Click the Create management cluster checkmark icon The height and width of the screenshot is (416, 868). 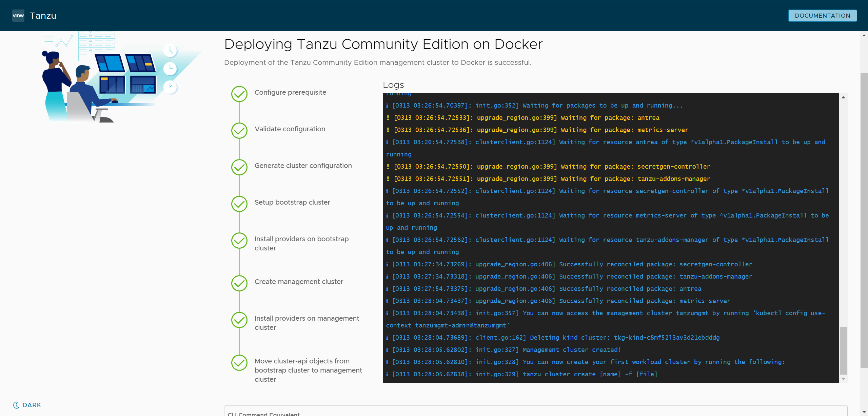239,283
